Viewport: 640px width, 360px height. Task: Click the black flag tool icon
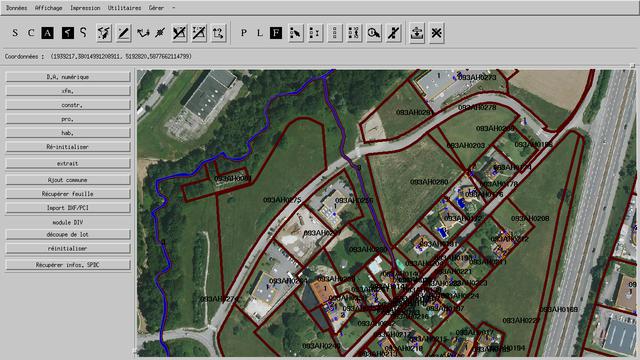click(x=68, y=33)
